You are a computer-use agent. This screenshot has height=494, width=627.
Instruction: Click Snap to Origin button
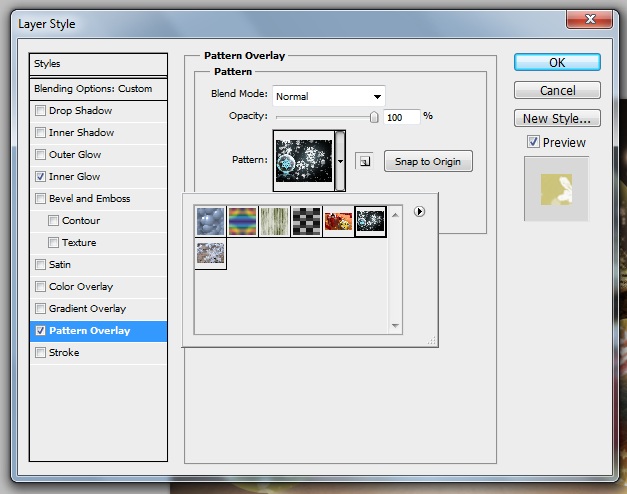coord(428,161)
